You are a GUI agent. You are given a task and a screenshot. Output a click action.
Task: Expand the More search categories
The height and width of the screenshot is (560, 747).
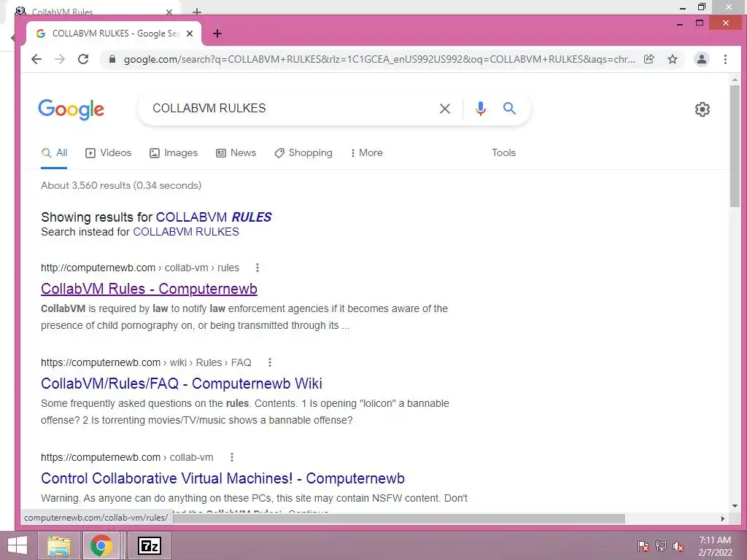click(366, 153)
